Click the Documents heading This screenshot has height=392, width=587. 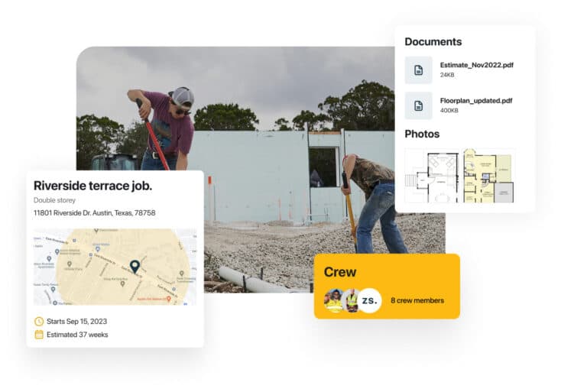pos(433,41)
